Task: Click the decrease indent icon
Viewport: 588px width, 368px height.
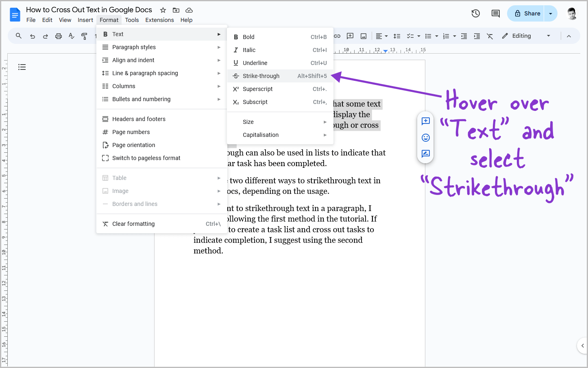Action: (464, 36)
